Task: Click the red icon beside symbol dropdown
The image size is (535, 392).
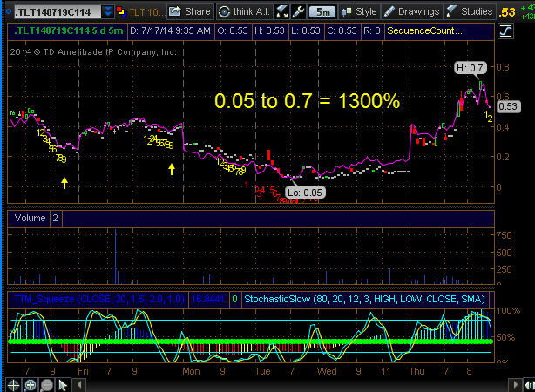Action: pos(122,11)
